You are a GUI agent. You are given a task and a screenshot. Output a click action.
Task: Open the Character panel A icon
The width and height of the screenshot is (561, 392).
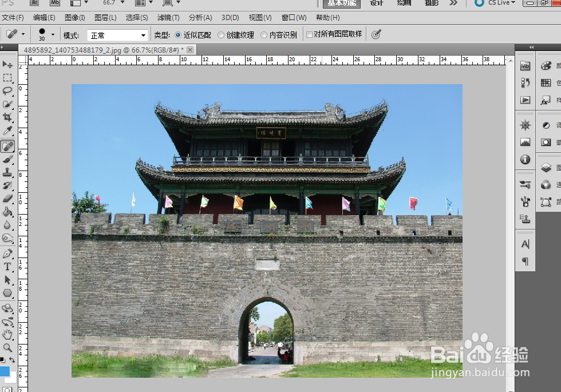point(526,244)
